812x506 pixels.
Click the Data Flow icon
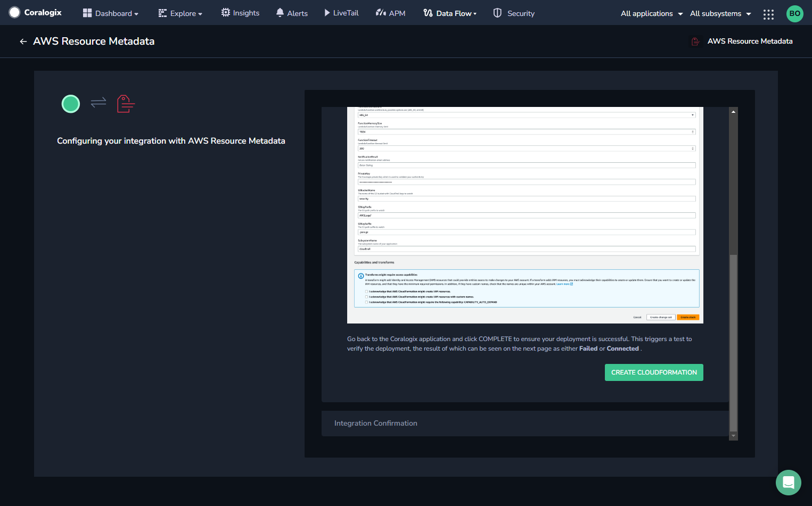428,13
